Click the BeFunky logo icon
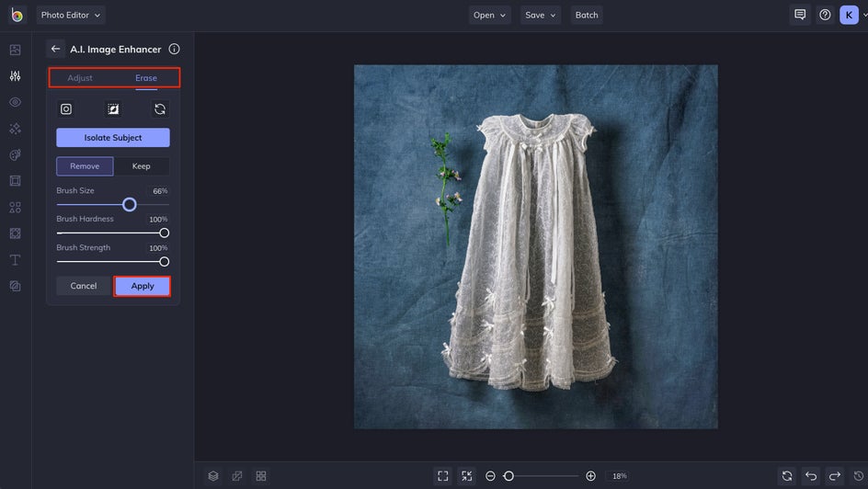 coord(17,15)
